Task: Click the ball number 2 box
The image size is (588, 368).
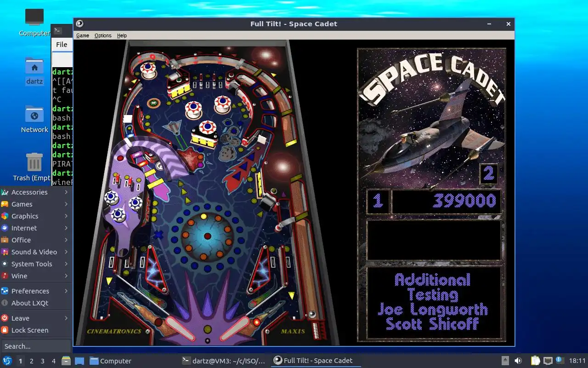Action: pyautogui.click(x=489, y=173)
